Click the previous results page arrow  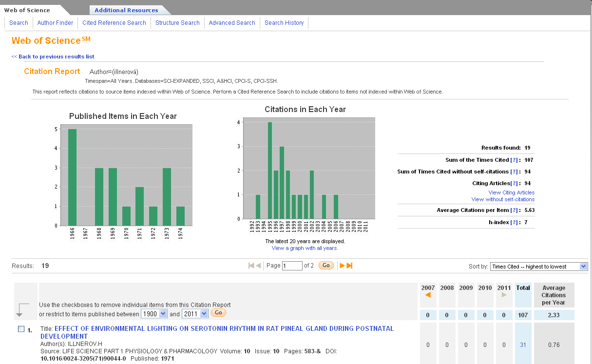tap(258, 266)
